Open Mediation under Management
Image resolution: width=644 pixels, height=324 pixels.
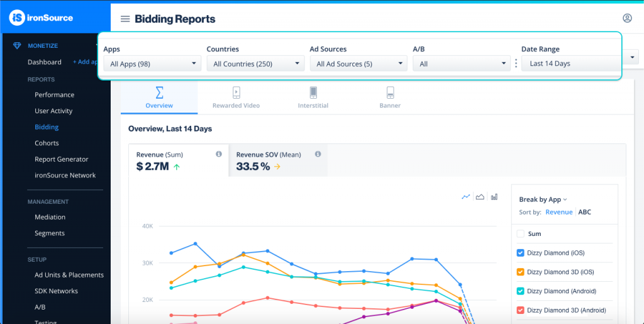[x=50, y=217]
